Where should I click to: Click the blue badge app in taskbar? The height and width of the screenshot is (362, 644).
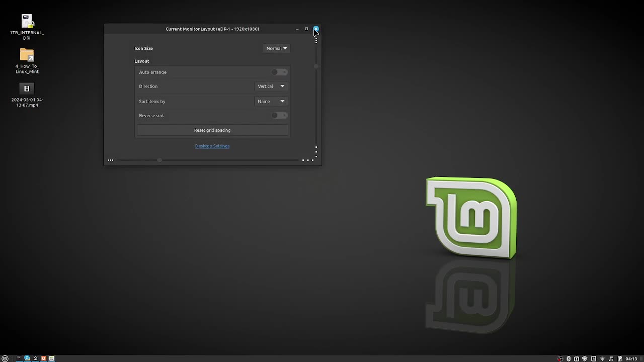[27, 358]
